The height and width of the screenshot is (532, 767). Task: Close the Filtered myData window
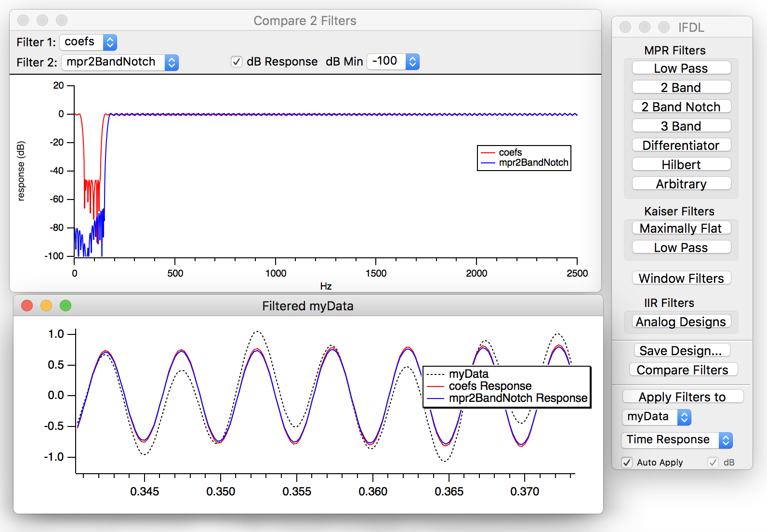[x=27, y=306]
